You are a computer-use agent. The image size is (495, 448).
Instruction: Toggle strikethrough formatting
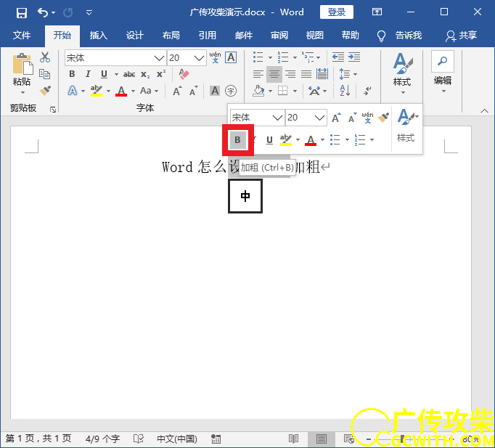[x=129, y=74]
